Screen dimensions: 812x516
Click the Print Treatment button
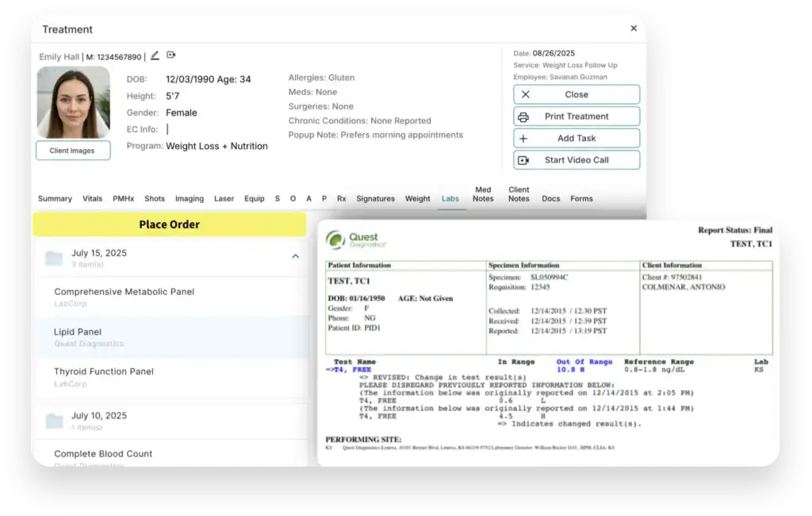(x=576, y=117)
